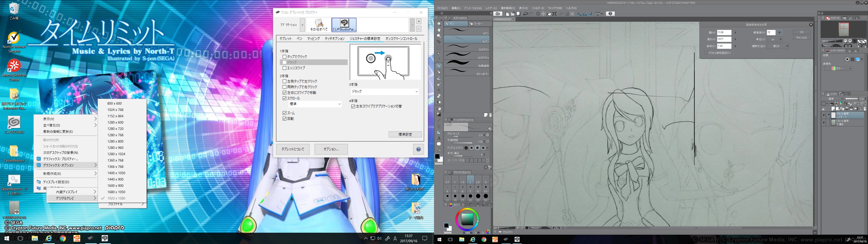The image size is (868, 244).
Task: Enable タップでクリック checkbox
Action: pos(284,57)
